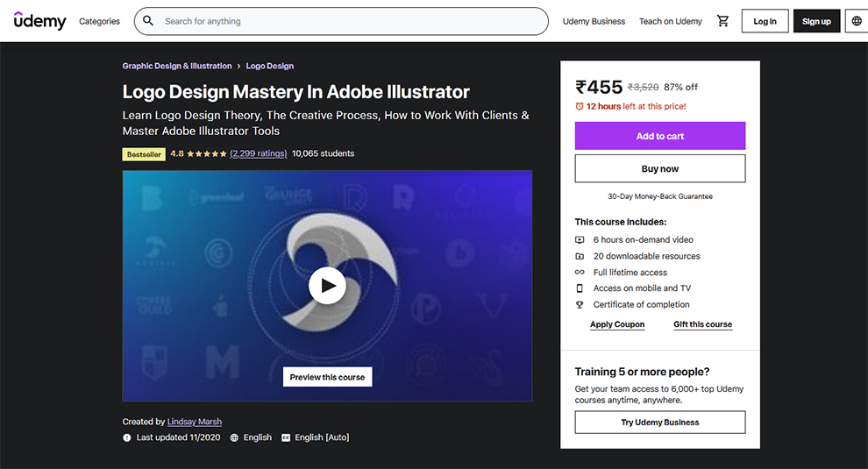Click the struck-through ₹3,520 original price
This screenshot has height=469, width=868.
click(644, 88)
